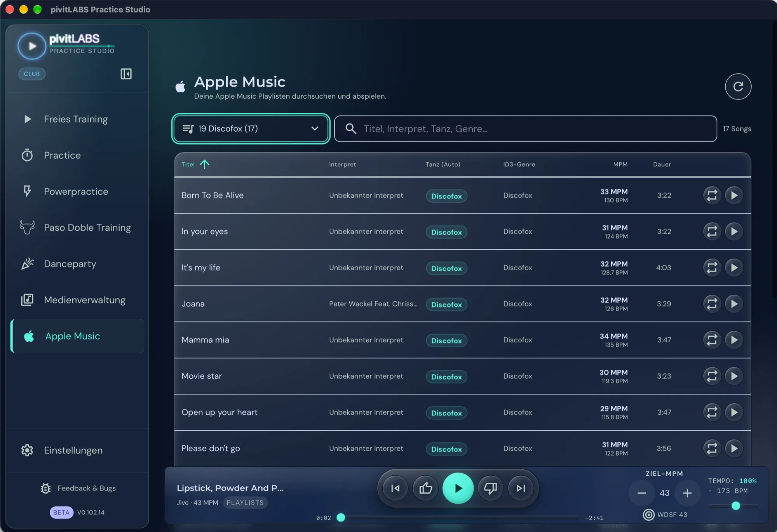The image size is (777, 532).
Task: Like the current song with thumbs up
Action: click(x=425, y=488)
